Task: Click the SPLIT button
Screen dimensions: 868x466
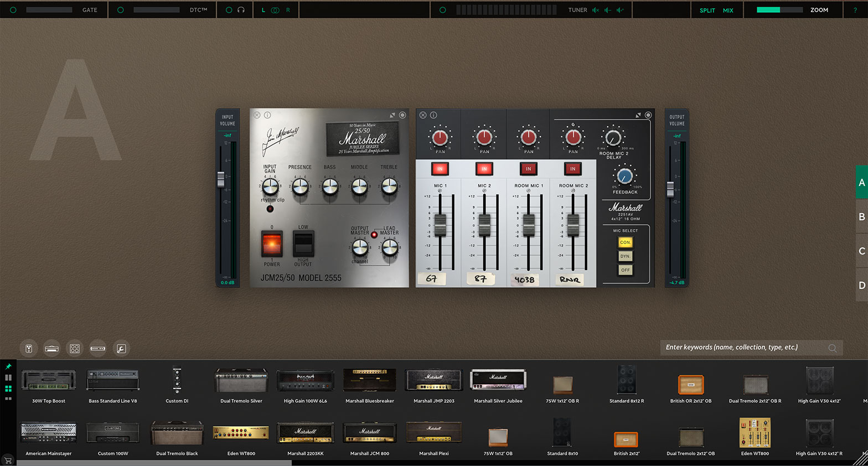Action: click(x=707, y=10)
